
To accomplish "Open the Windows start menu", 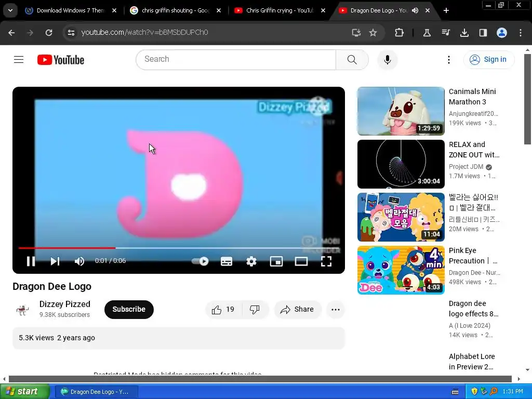I will click(x=25, y=392).
